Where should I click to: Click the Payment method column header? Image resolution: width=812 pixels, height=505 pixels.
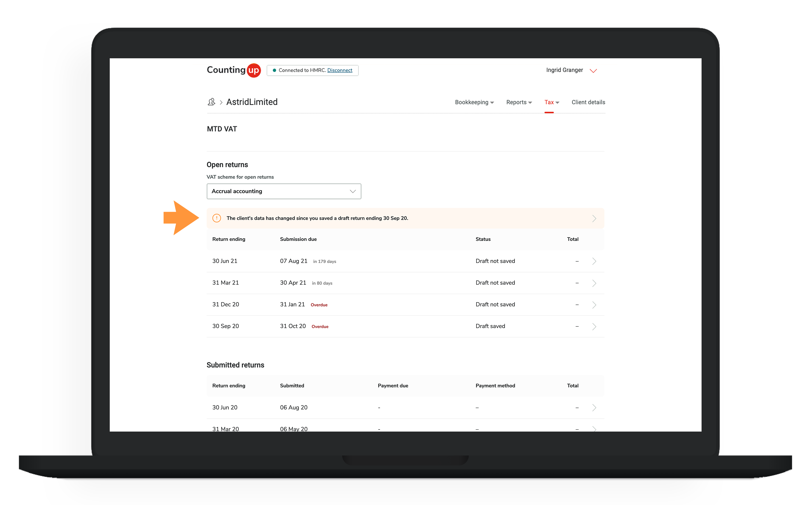coord(495,385)
